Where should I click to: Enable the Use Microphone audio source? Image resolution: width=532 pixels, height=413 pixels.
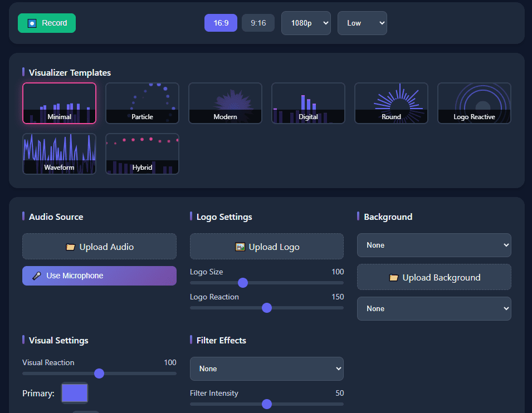[x=99, y=275]
